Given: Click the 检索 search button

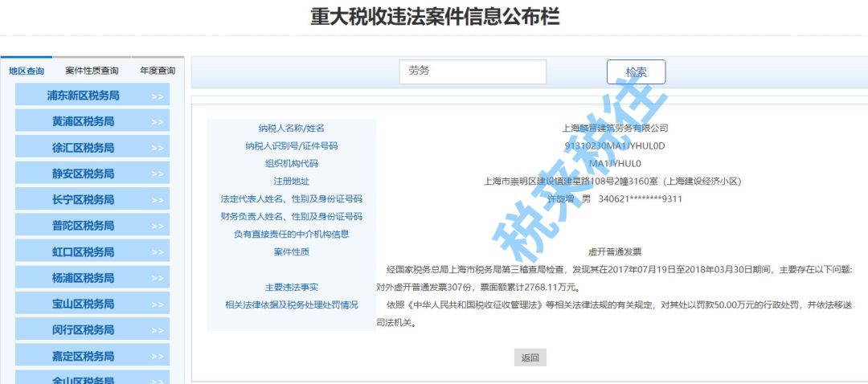Looking at the screenshot, I should click(636, 72).
